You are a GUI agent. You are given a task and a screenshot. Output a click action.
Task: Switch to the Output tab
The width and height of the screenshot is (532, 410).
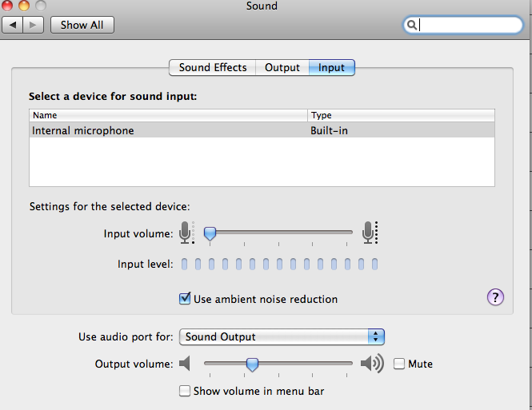282,68
